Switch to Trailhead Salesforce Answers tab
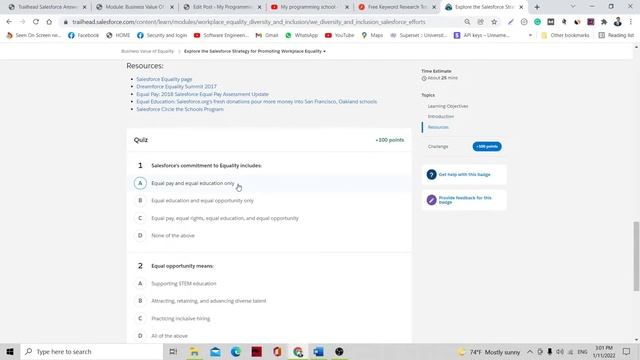This screenshot has width=640, height=360. [x=48, y=7]
